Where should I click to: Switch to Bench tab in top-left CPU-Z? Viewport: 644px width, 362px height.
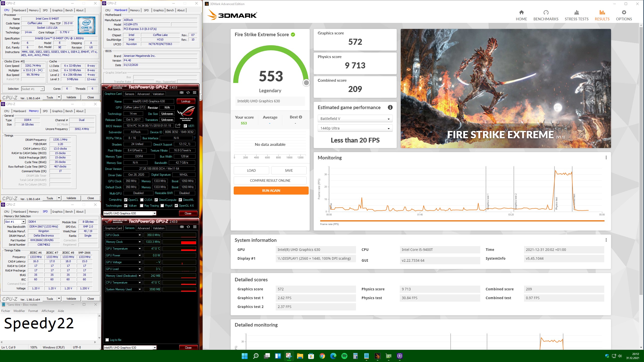69,10
